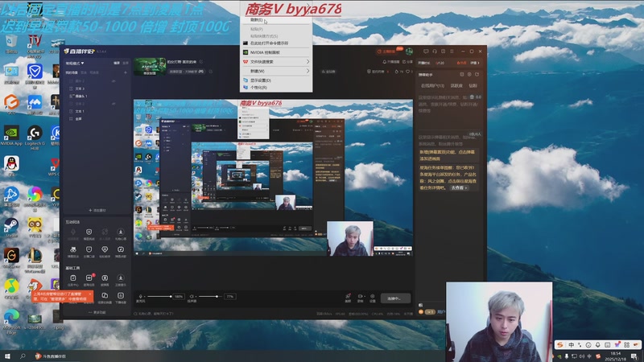Image resolution: width=644 pixels, height=362 pixels.
Task: Switch to the 在线用户 tab
Action: coord(432,86)
